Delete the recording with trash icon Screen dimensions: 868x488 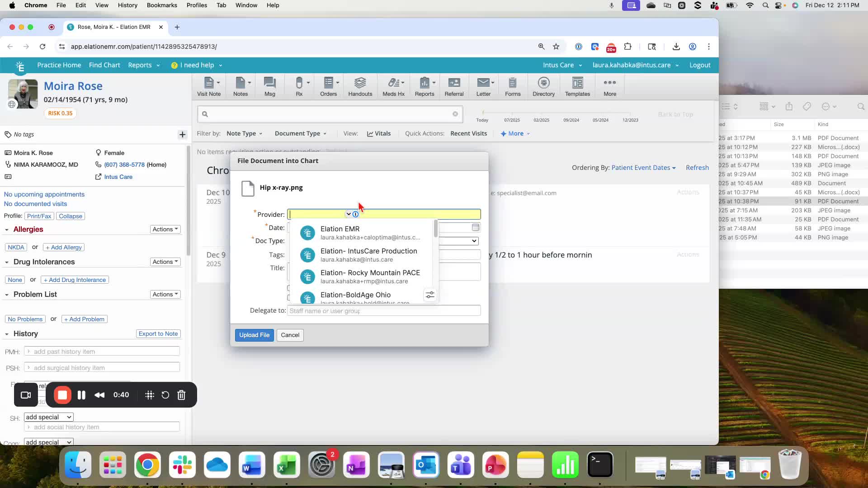click(x=181, y=395)
